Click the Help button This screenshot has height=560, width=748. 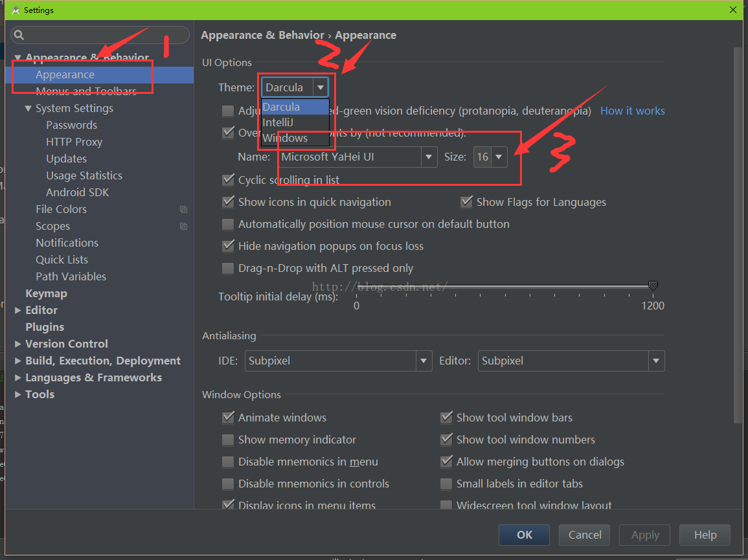click(705, 535)
